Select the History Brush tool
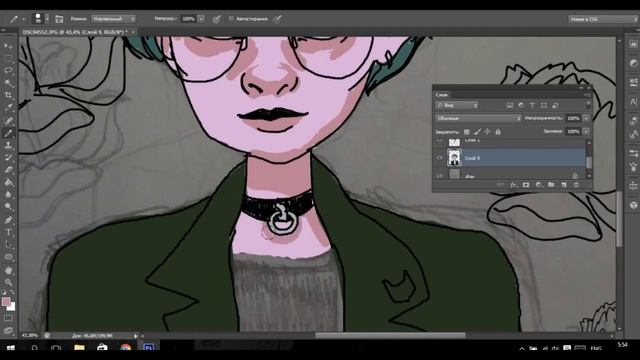The image size is (640, 360). pyautogui.click(x=8, y=158)
